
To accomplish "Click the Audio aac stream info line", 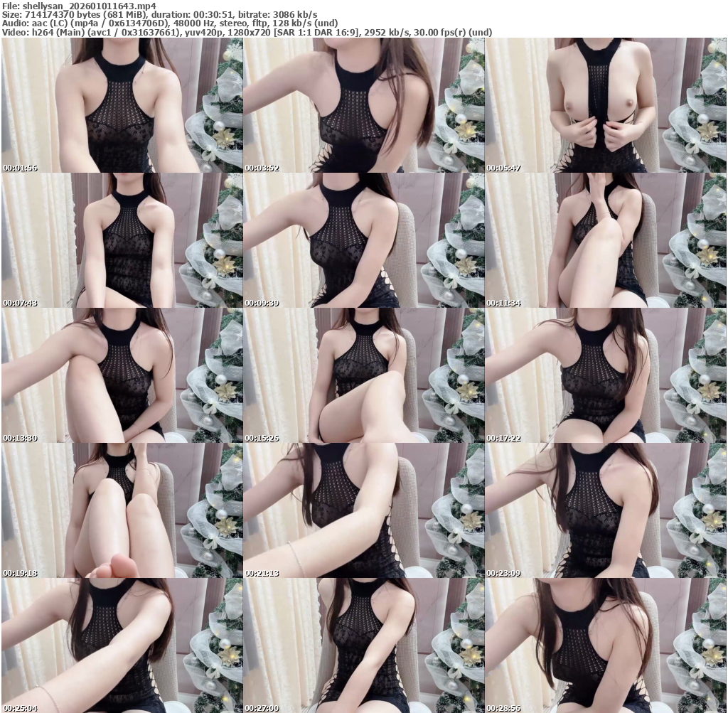I will [179, 23].
